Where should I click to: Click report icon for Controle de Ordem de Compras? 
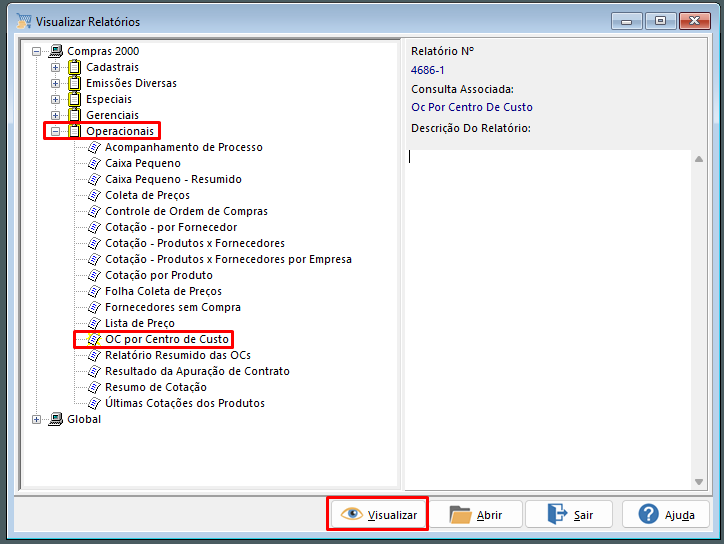(x=94, y=212)
